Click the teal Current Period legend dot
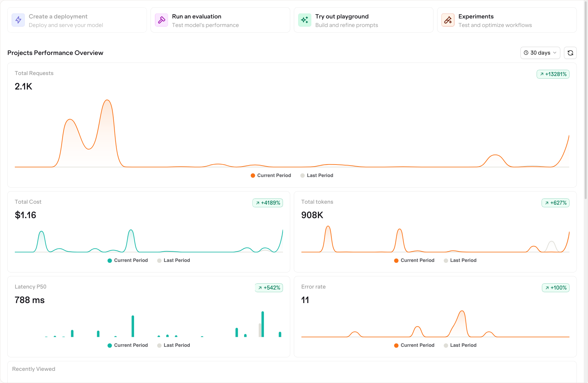This screenshot has height=383, width=588. tap(109, 260)
